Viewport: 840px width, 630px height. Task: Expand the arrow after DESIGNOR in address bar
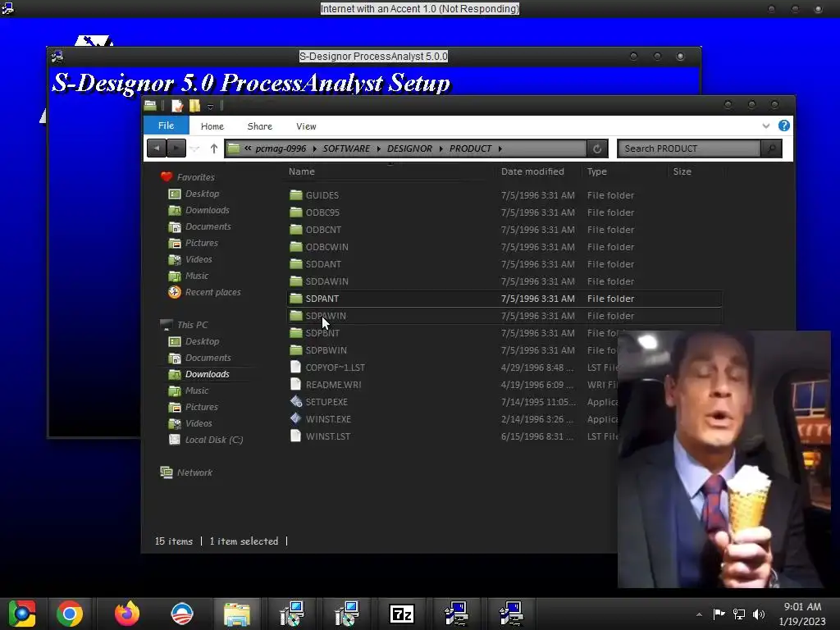coord(441,148)
